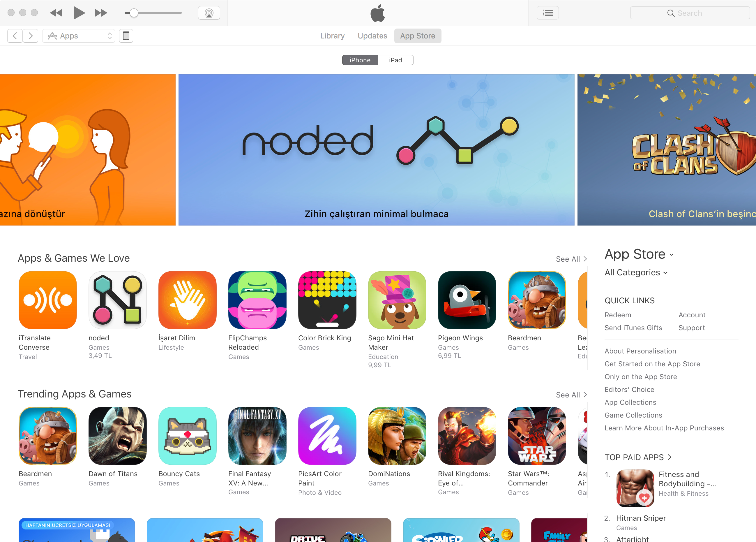Click the device iPhone icon button
This screenshot has height=542, width=756.
(126, 36)
